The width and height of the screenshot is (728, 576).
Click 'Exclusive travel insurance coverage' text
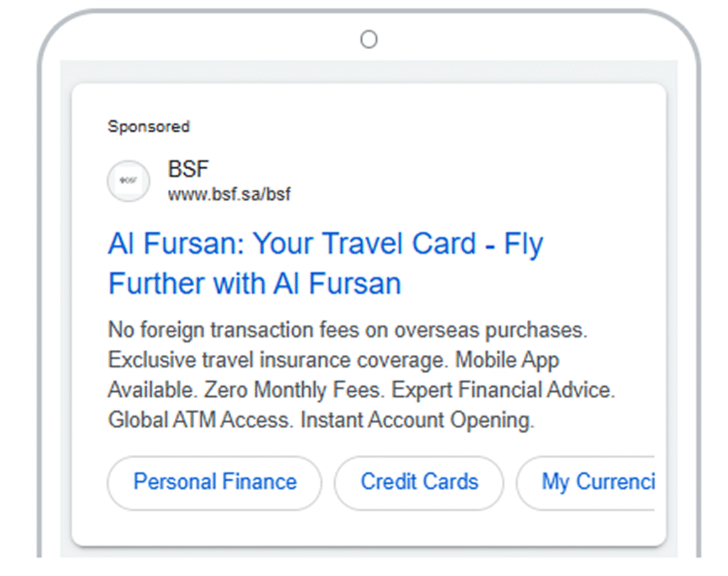pos(279,360)
